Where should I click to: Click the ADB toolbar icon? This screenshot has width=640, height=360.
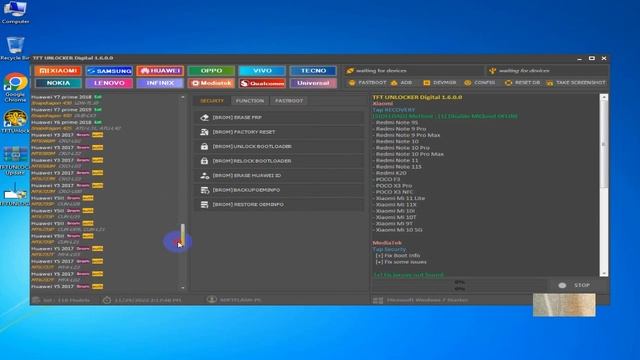click(x=402, y=82)
